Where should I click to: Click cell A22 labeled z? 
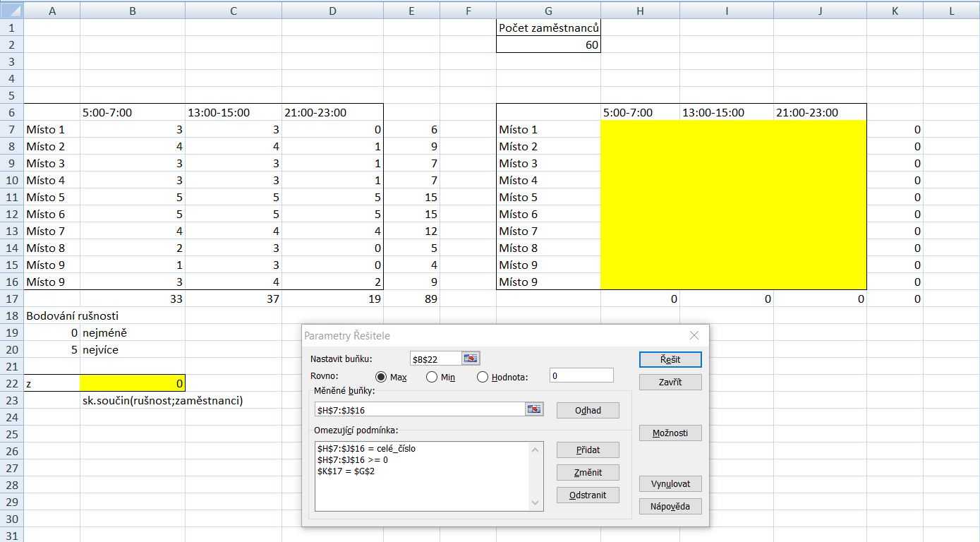click(x=52, y=383)
